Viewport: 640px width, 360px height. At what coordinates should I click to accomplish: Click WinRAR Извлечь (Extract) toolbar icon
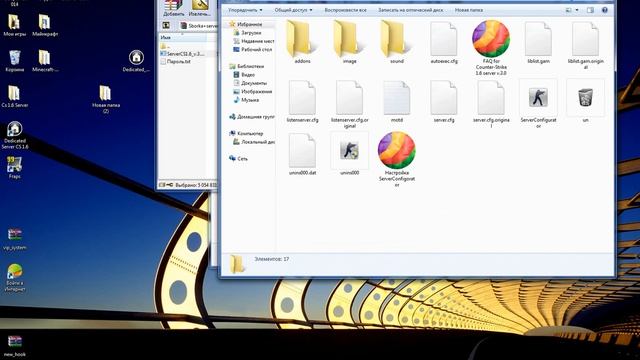tap(199, 8)
